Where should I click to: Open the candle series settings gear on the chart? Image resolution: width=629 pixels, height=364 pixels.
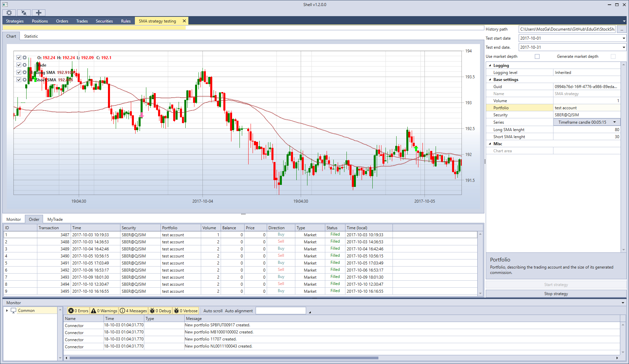pos(25,57)
